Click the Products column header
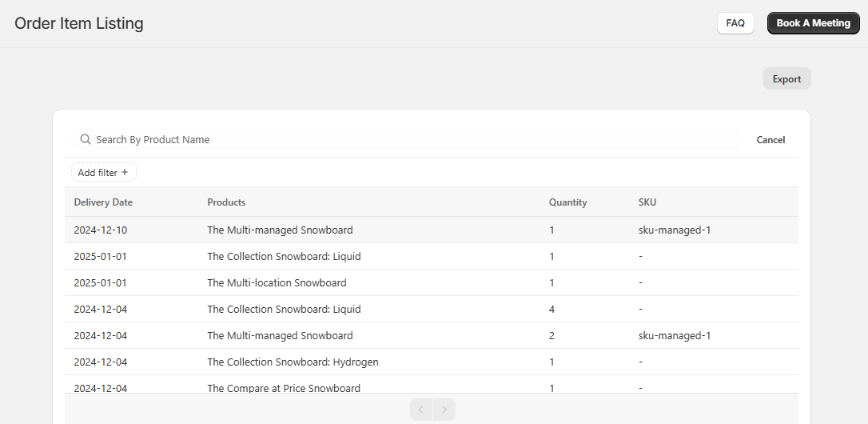Viewport: 868px width, 424px height. click(226, 202)
